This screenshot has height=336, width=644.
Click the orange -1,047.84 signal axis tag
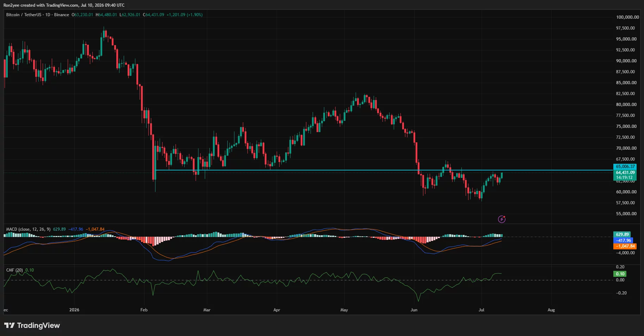pyautogui.click(x=625, y=246)
